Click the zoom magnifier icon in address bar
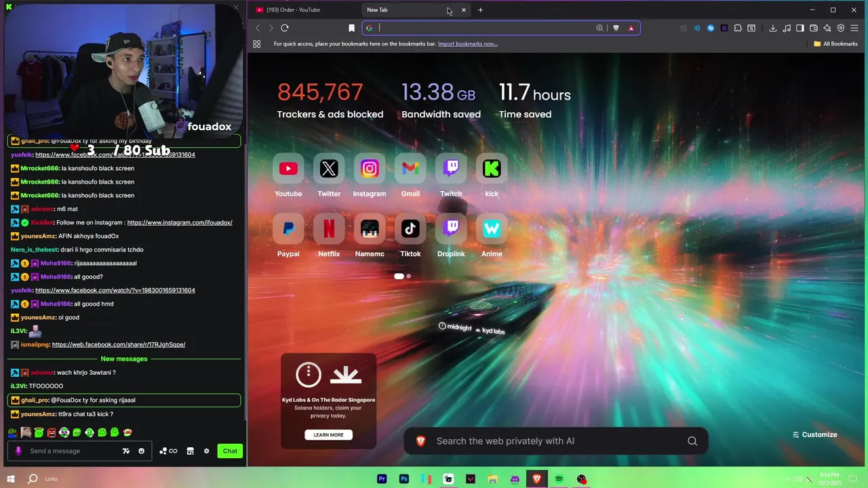 (x=599, y=28)
